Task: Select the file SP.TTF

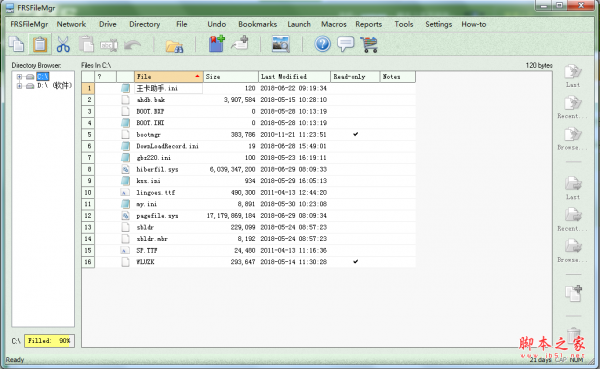Action: point(147,250)
